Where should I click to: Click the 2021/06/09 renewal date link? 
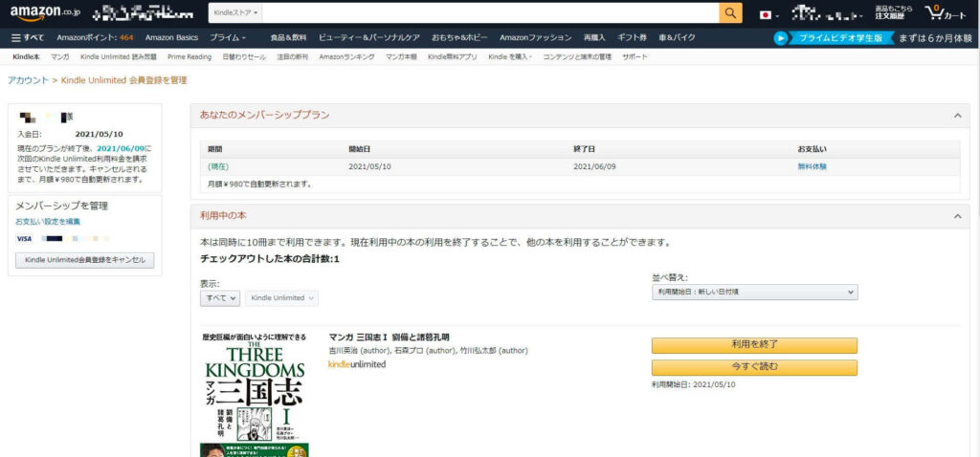[x=121, y=149]
